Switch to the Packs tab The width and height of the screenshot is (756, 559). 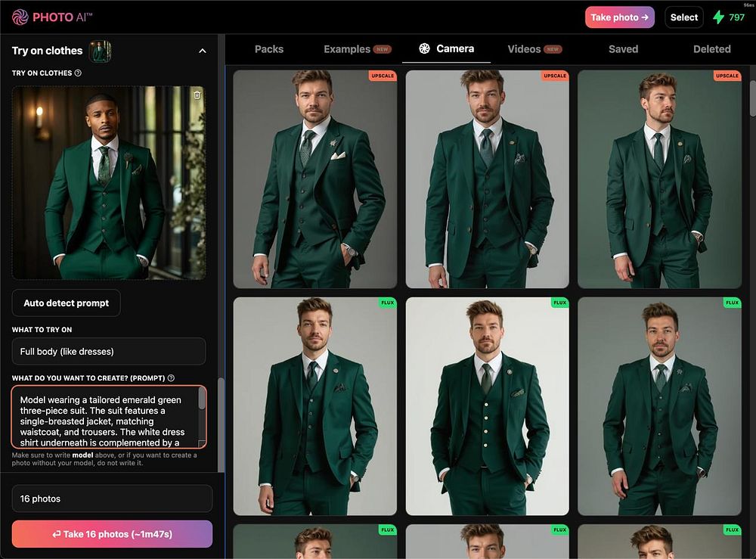point(269,48)
